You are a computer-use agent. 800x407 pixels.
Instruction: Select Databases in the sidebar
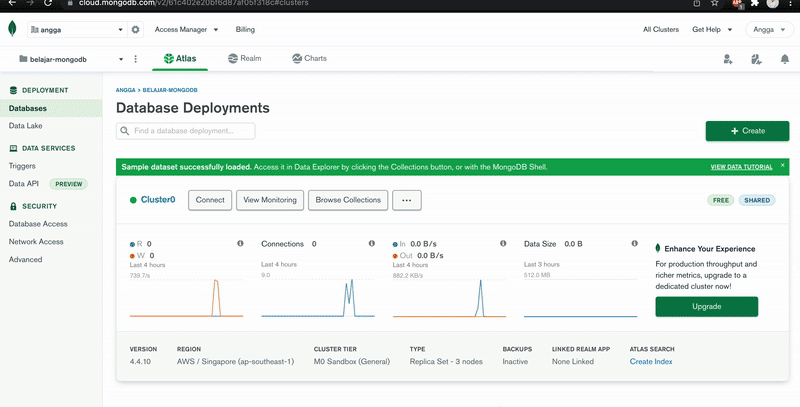coord(51,108)
